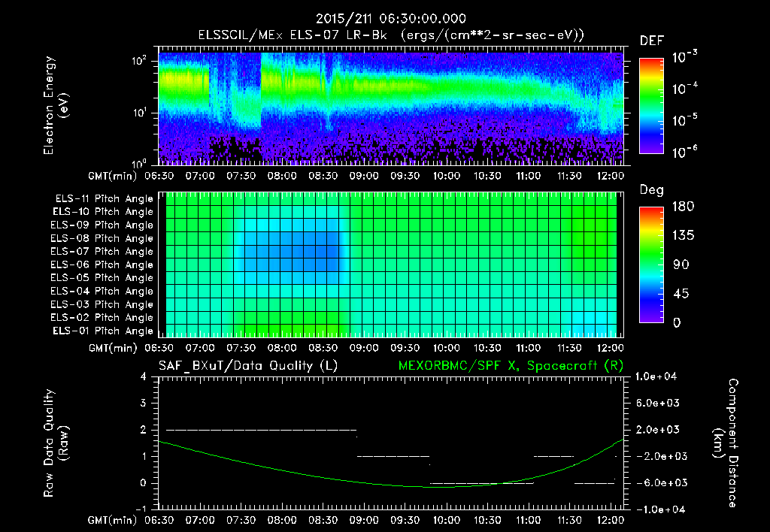Click the GMT(min) label of bottom plot
Viewport: 770px width, 532px height.
[x=113, y=520]
